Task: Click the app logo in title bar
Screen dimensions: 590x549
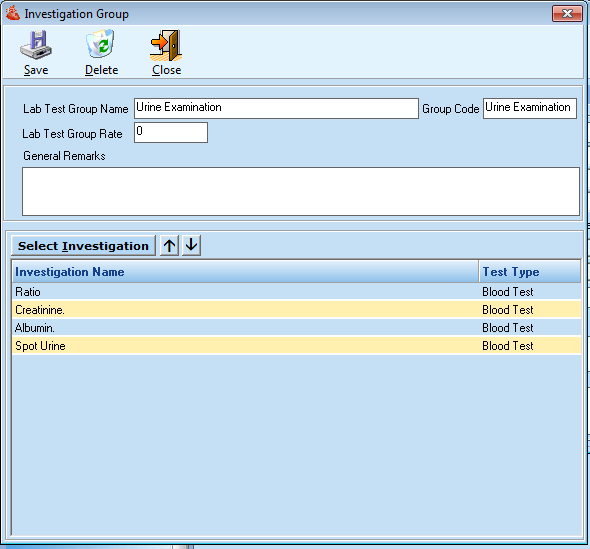Action: [x=12, y=13]
